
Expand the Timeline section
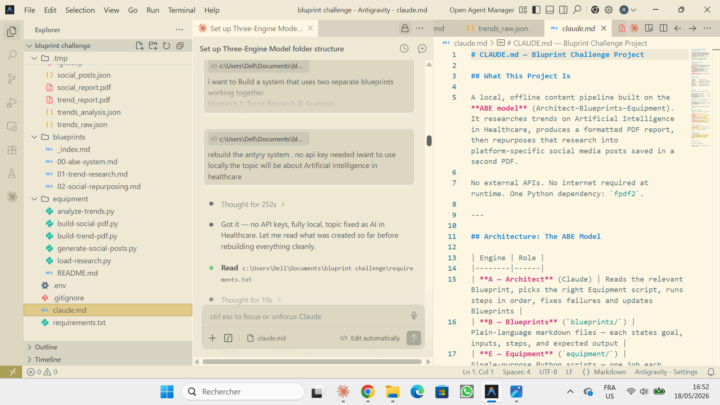tap(108, 360)
